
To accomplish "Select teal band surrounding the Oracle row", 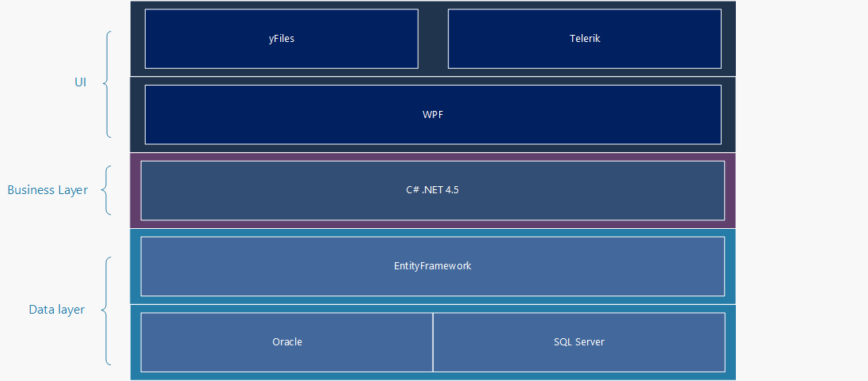I will (x=730, y=342).
